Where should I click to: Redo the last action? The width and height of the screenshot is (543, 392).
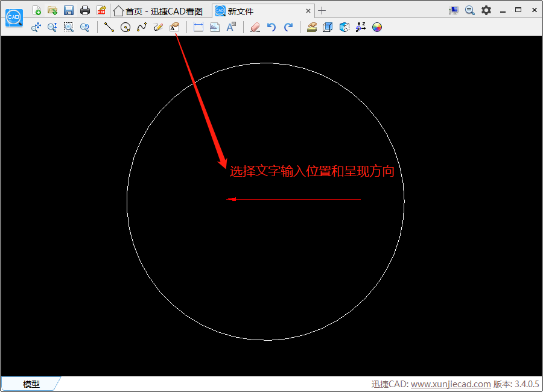point(288,27)
